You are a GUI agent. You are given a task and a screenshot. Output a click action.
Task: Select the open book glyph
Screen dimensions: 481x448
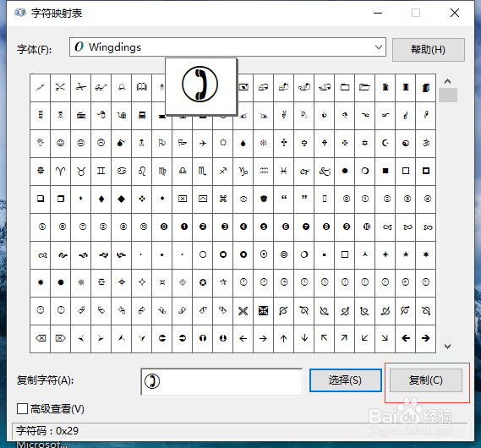click(x=142, y=88)
